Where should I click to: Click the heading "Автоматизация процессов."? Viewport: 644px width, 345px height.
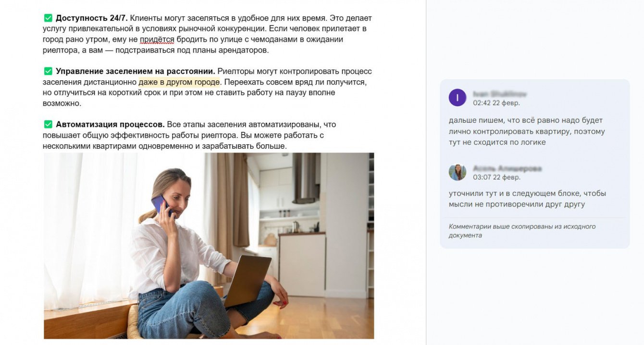[x=110, y=125]
